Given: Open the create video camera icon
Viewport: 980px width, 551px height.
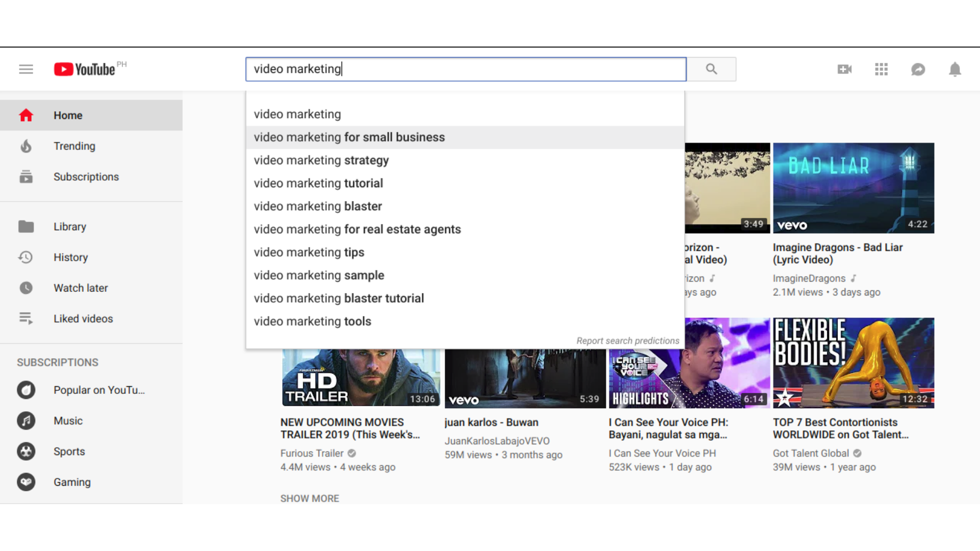Looking at the screenshot, I should coord(844,69).
